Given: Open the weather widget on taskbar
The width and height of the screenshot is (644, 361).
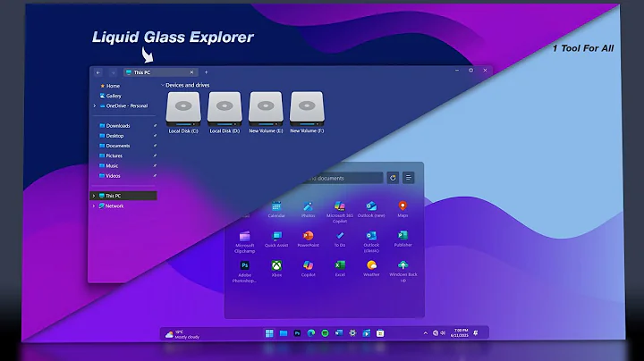Looking at the screenshot, I should pos(182,334).
